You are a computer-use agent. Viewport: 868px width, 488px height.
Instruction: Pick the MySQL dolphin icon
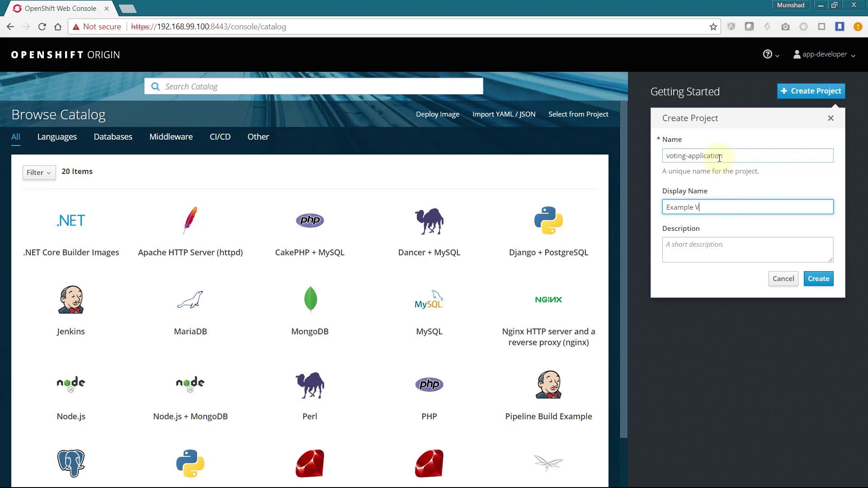[429, 300]
